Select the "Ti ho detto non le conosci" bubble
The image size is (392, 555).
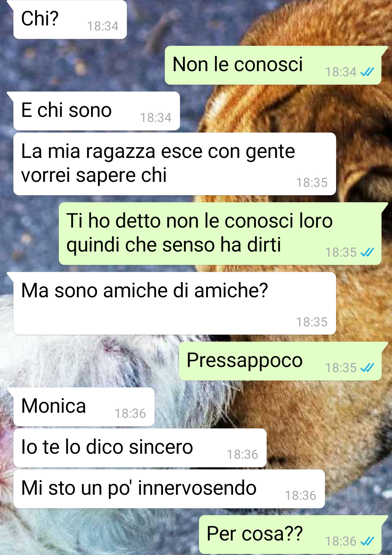point(220,234)
